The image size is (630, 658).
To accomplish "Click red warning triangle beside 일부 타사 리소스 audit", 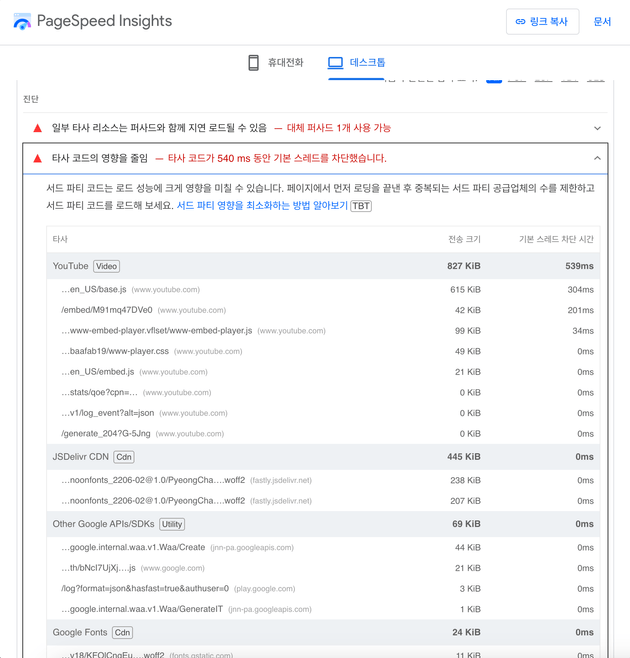I will [38, 129].
